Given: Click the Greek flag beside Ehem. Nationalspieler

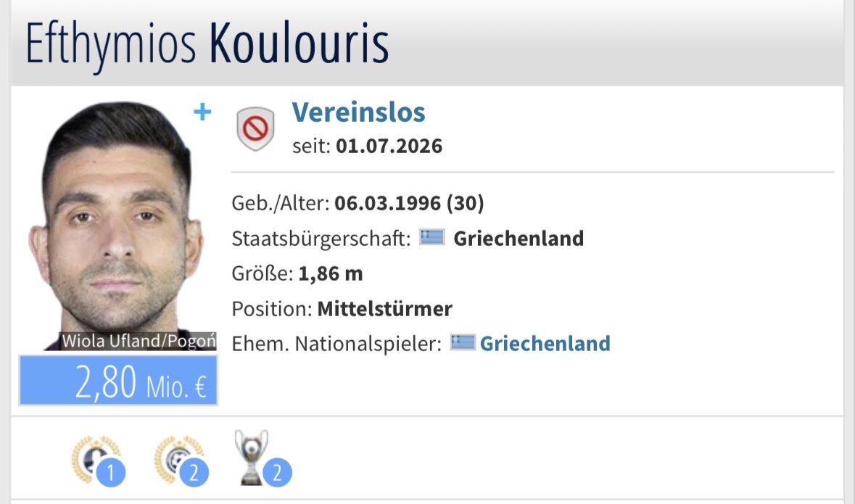Looking at the screenshot, I should (463, 342).
